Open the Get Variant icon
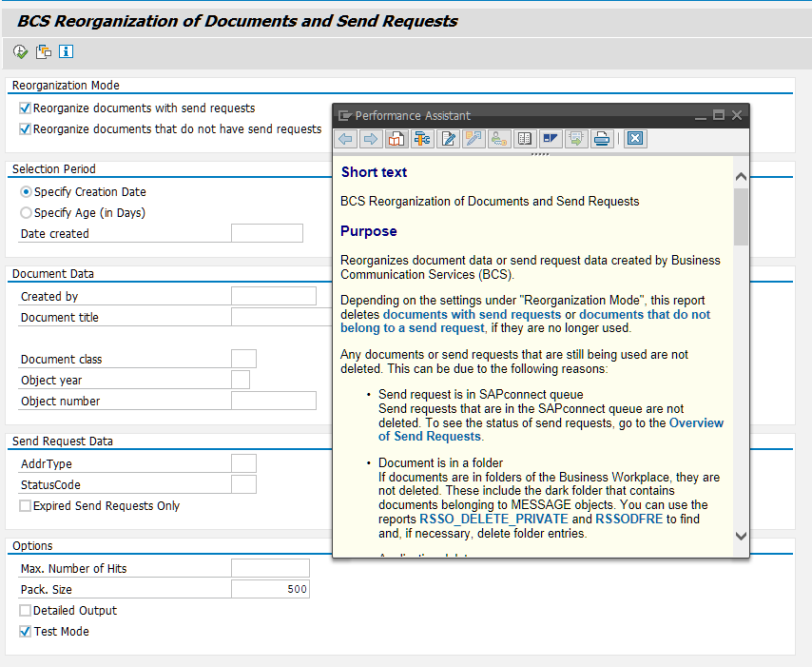This screenshot has height=667, width=812. coord(44,51)
